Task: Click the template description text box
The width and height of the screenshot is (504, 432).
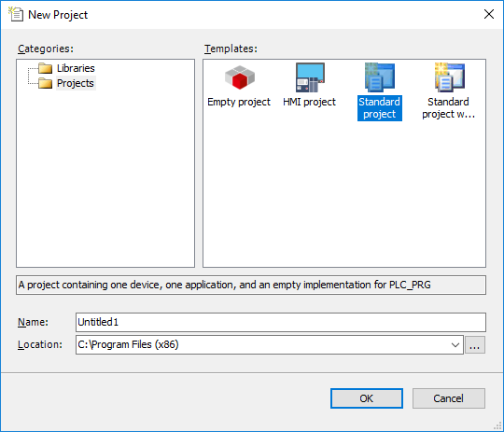Action: point(251,285)
